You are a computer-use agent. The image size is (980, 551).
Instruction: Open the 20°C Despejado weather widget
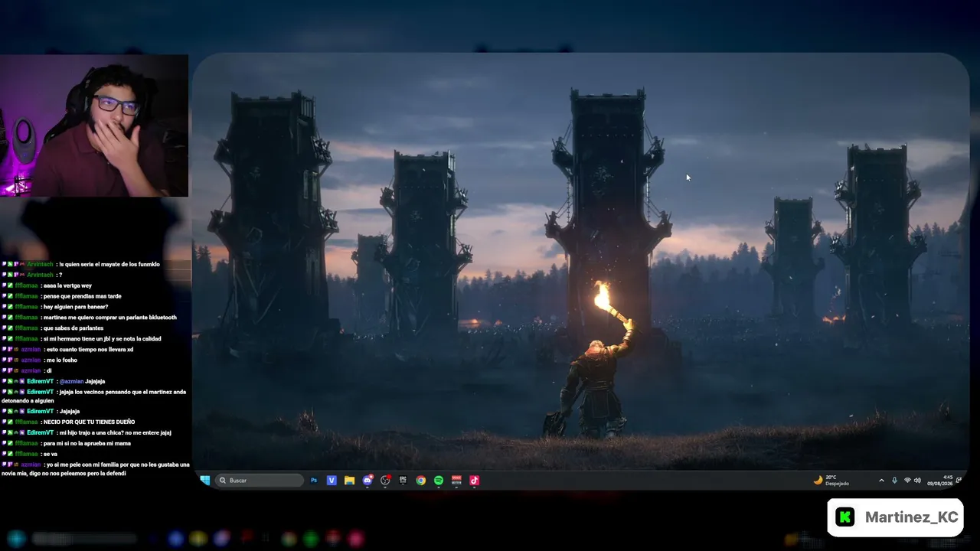click(x=831, y=481)
